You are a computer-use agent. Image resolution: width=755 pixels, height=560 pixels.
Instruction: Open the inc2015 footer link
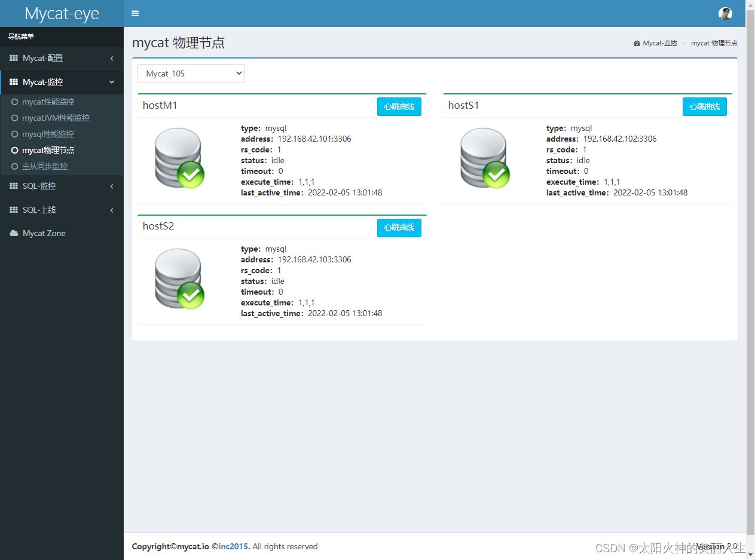[x=234, y=546]
